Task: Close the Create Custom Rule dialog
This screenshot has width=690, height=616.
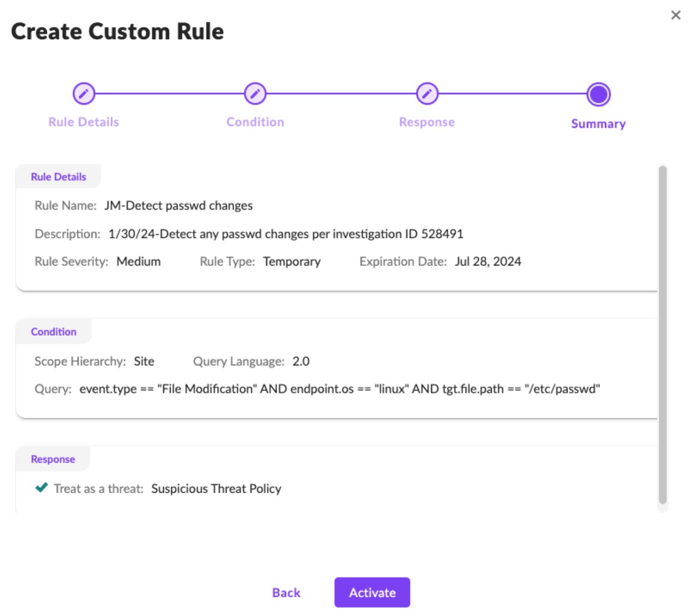Action: coord(675,15)
